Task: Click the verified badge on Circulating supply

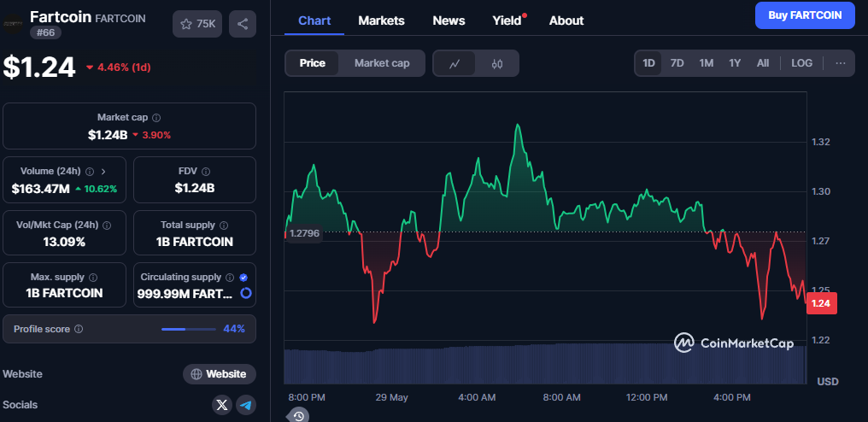Action: tap(243, 277)
